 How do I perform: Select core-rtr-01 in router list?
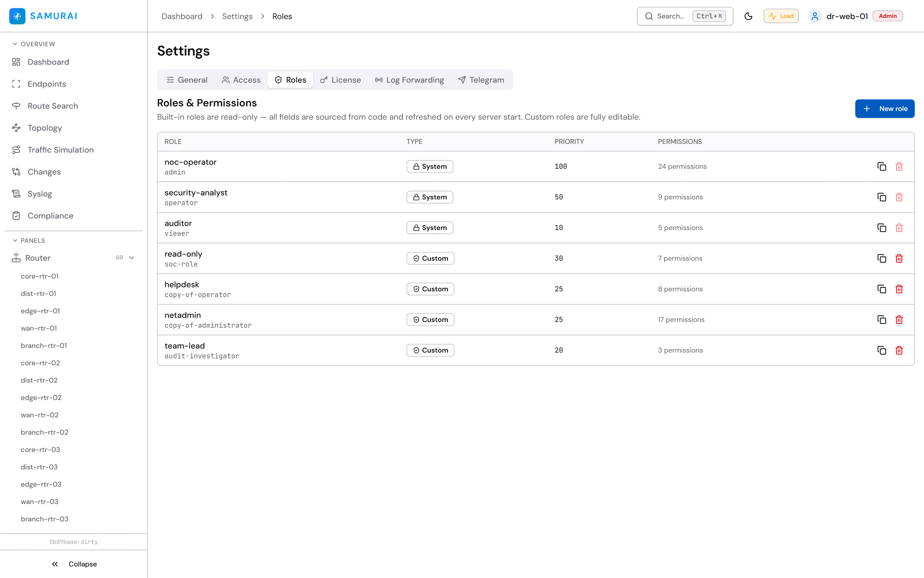click(40, 276)
